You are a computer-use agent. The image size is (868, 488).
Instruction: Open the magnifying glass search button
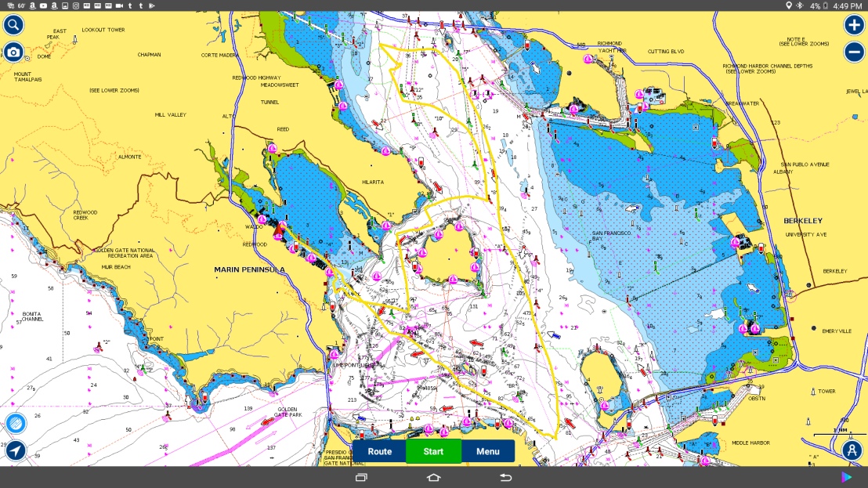coord(13,24)
